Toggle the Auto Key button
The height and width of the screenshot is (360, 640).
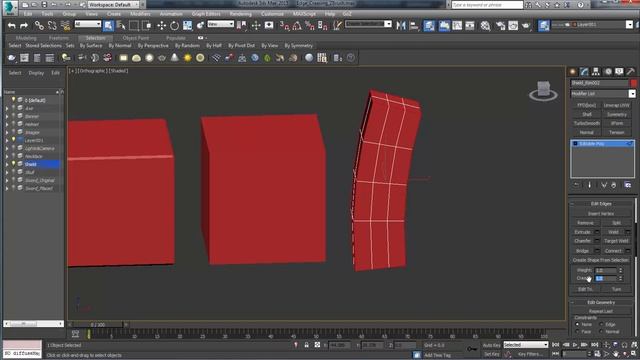pyautogui.click(x=491, y=345)
